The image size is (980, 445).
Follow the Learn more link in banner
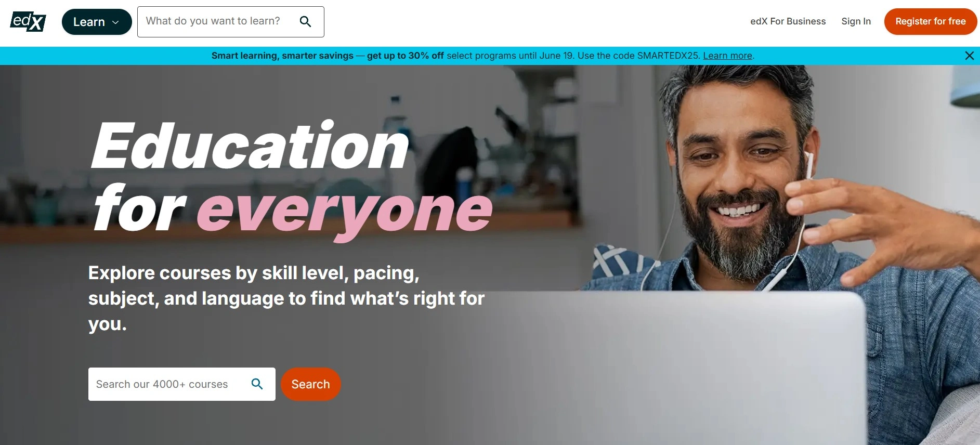coord(727,56)
